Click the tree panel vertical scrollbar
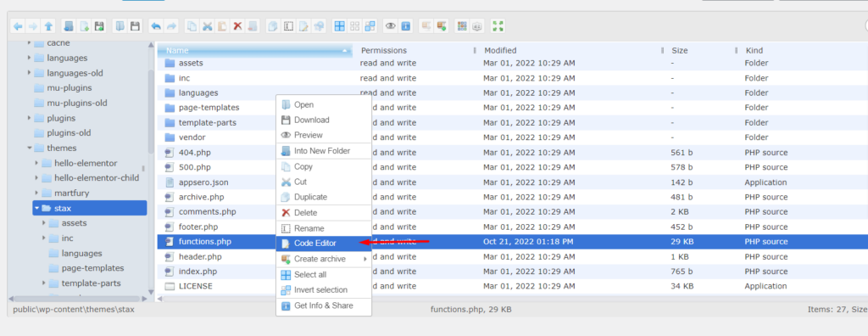Screen dimensions: 868x336 click(x=151, y=111)
